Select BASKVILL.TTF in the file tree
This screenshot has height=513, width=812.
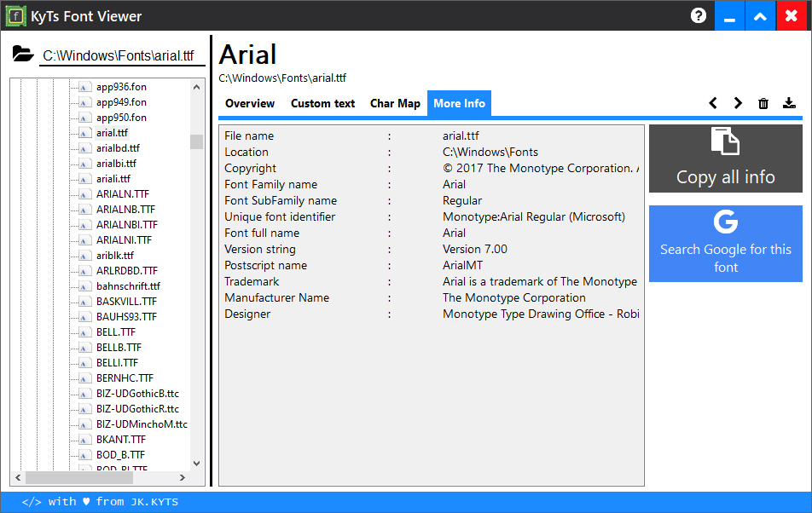click(126, 302)
